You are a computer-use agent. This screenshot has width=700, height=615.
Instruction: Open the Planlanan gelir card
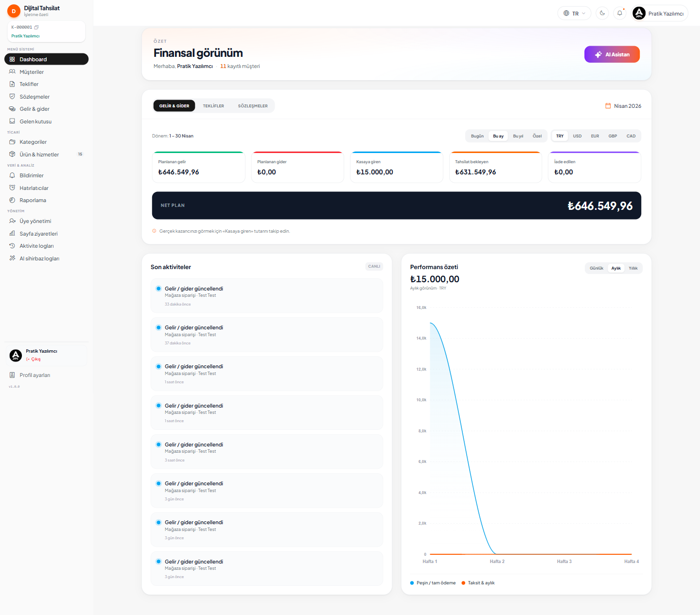(198, 167)
